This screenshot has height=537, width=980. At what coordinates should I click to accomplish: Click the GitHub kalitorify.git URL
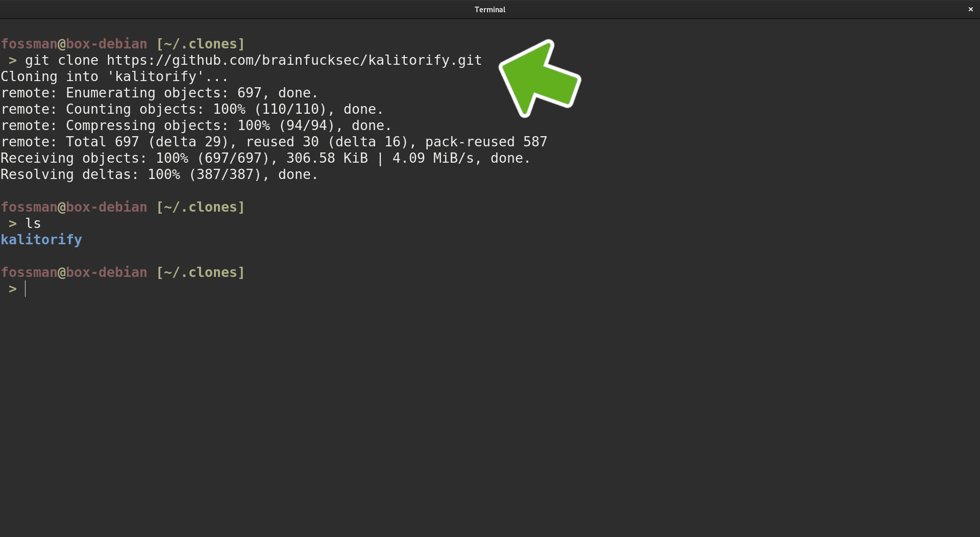[x=294, y=60]
